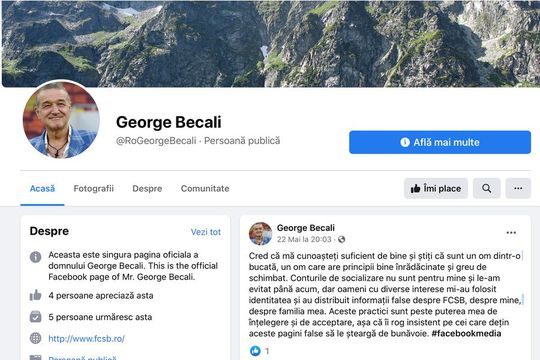Click the info icon beside the page description
The width and height of the screenshot is (540, 360).
click(35, 257)
